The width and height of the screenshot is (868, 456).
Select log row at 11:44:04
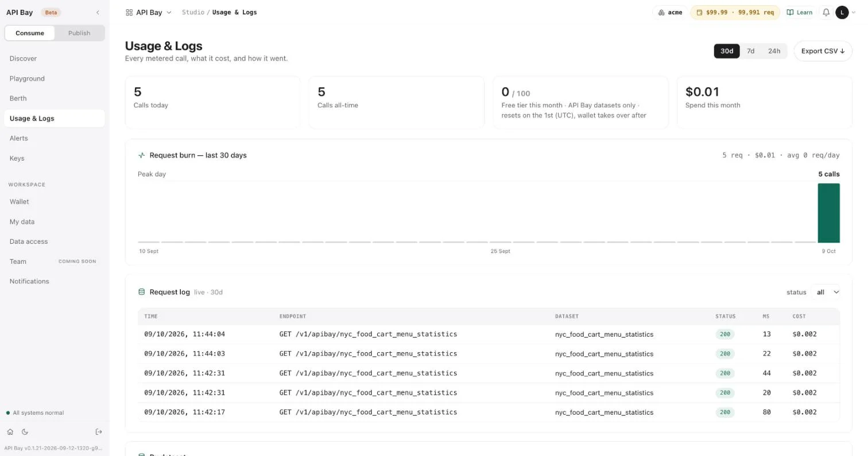(489, 334)
